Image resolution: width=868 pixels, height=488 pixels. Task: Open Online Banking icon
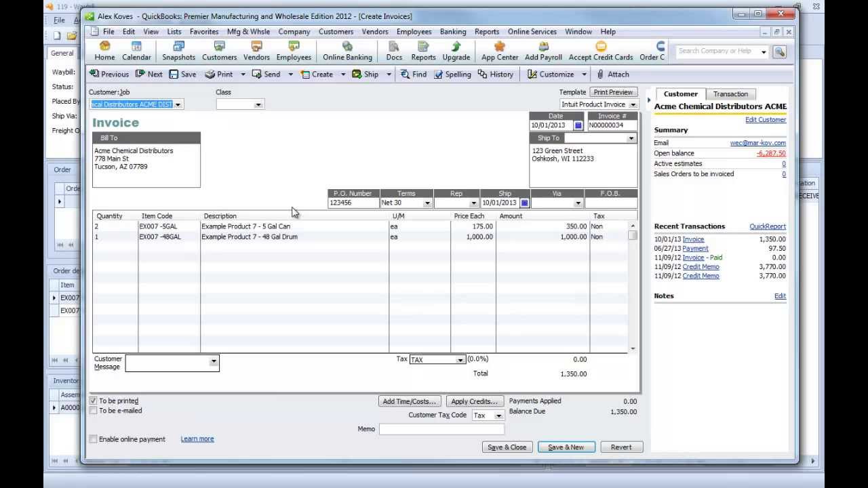(x=347, y=51)
